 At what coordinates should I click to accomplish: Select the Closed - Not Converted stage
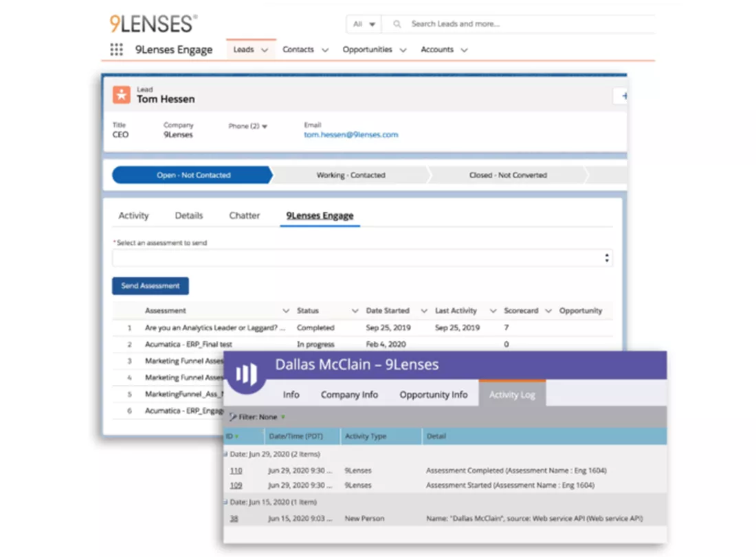[508, 175]
